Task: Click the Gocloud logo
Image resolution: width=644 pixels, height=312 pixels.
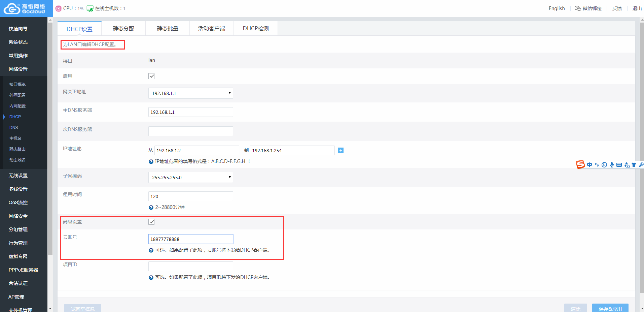Action: 24,8
